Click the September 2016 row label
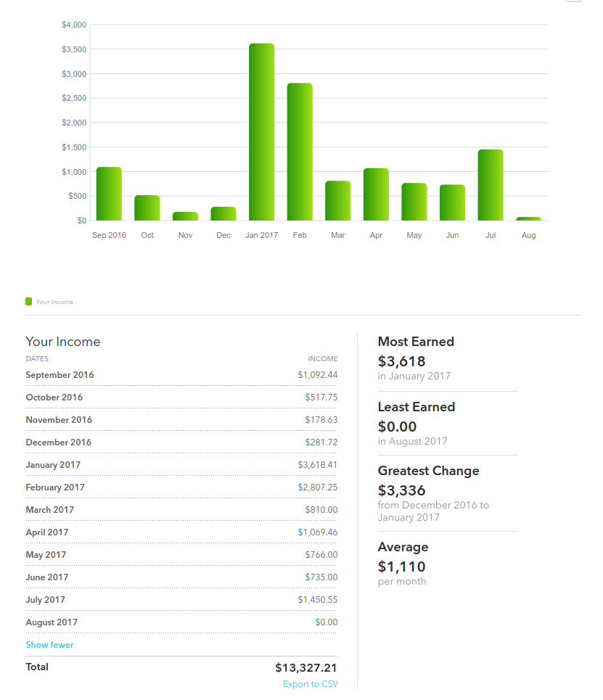This screenshot has width=603, height=700. click(x=60, y=375)
